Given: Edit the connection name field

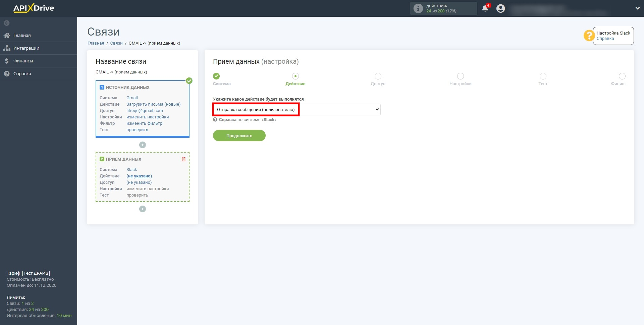Looking at the screenshot, I should tap(143, 72).
